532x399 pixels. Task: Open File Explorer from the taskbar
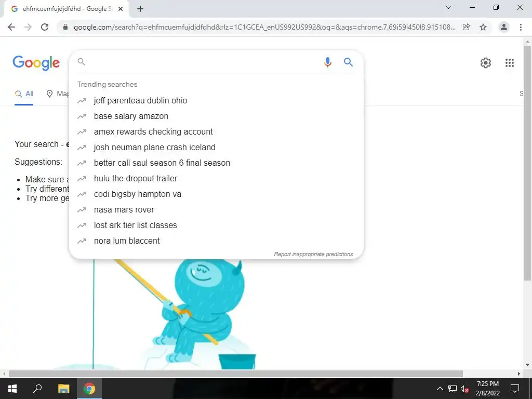[63, 389]
